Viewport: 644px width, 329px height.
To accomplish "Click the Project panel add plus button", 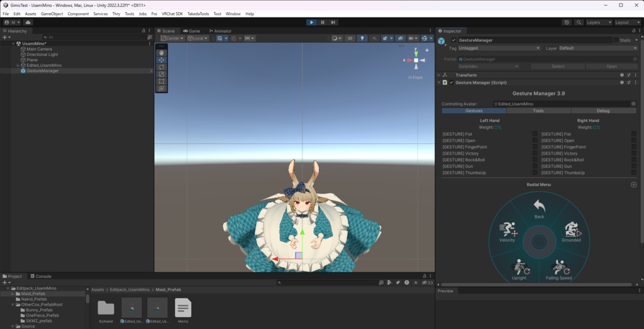I will point(4,282).
